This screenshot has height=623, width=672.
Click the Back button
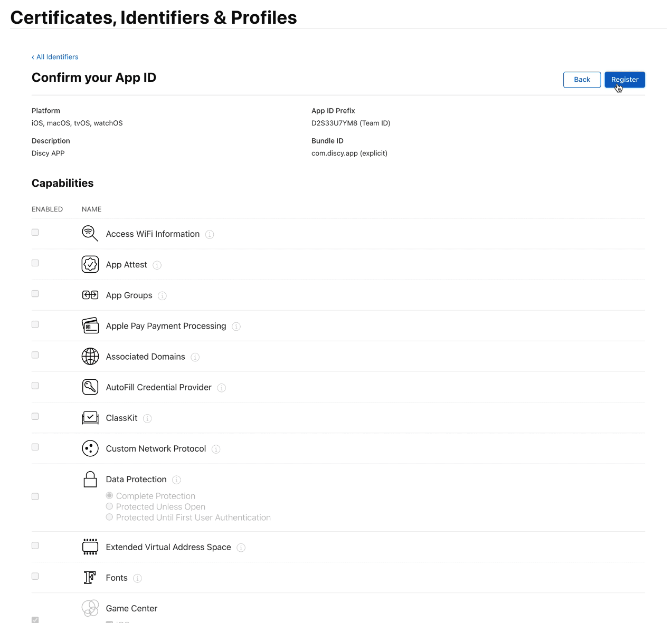pyautogui.click(x=582, y=80)
